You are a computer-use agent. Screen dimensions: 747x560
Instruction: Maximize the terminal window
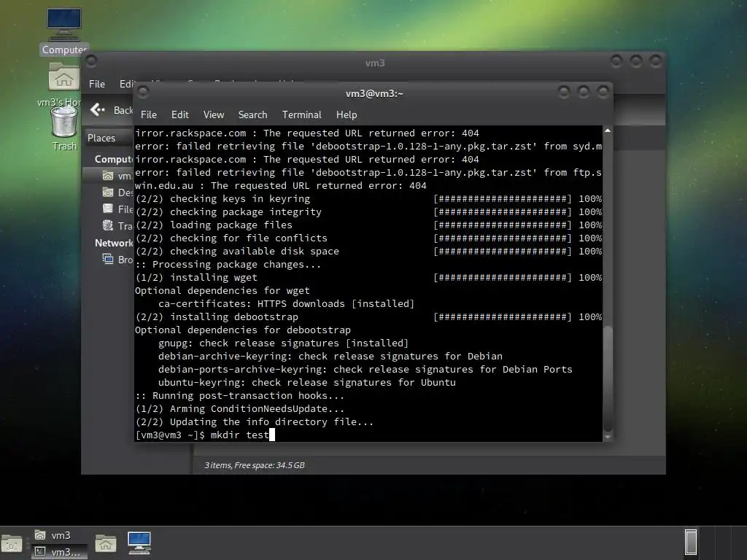click(584, 91)
